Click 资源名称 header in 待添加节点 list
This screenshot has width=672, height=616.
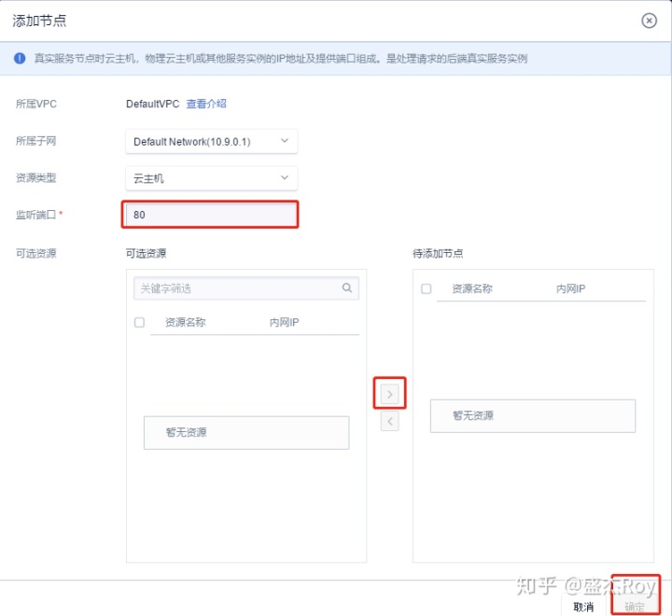click(472, 288)
